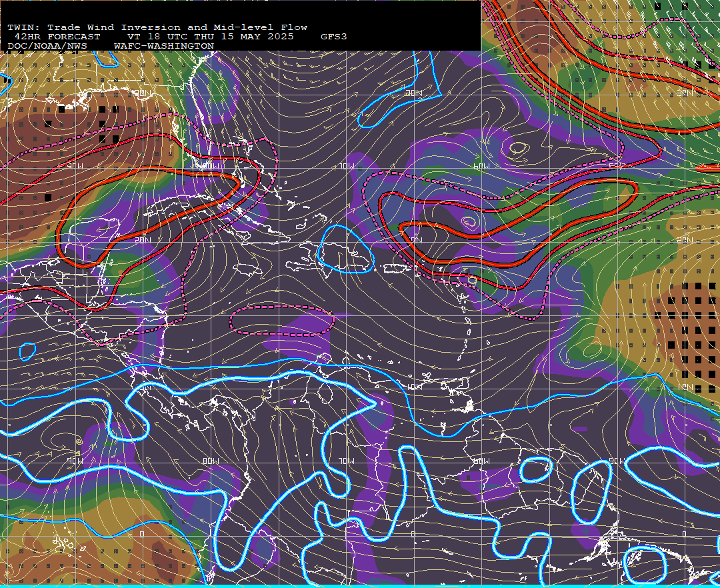Image resolution: width=720 pixels, height=588 pixels.
Task: Click the '80W' label near southern Florida
Action: [210, 167]
